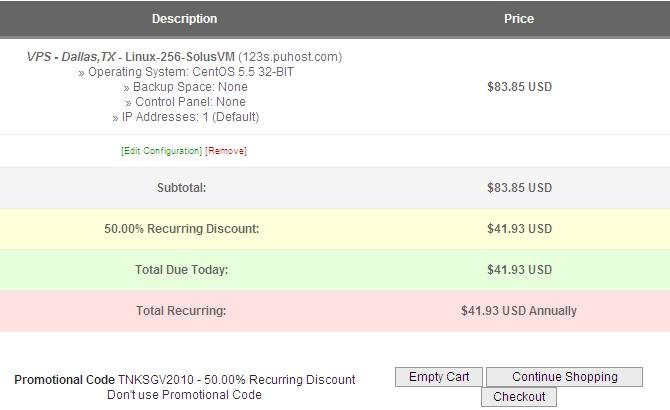
Task: Click the Empty Cart button
Action: (439, 377)
